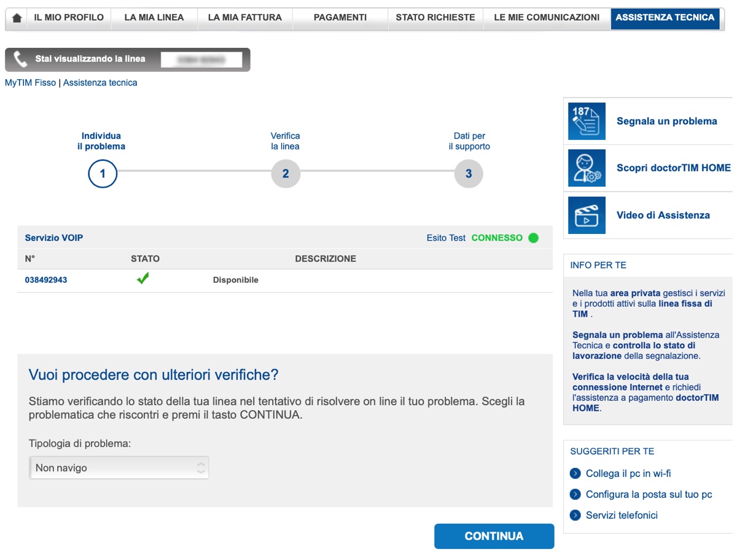The image size is (737, 560).
Task: Select step 3 Dati per il supporto
Action: pos(469,174)
